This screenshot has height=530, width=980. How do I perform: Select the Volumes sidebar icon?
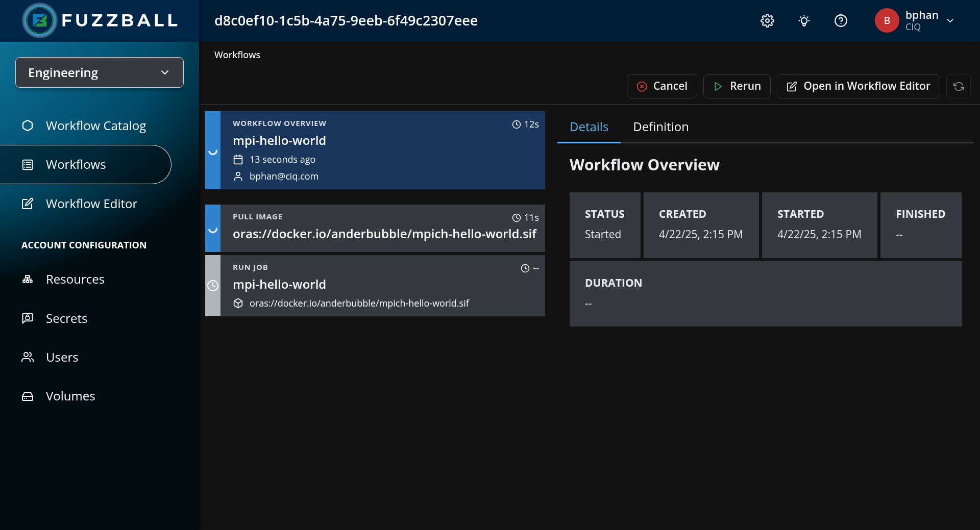[27, 396]
